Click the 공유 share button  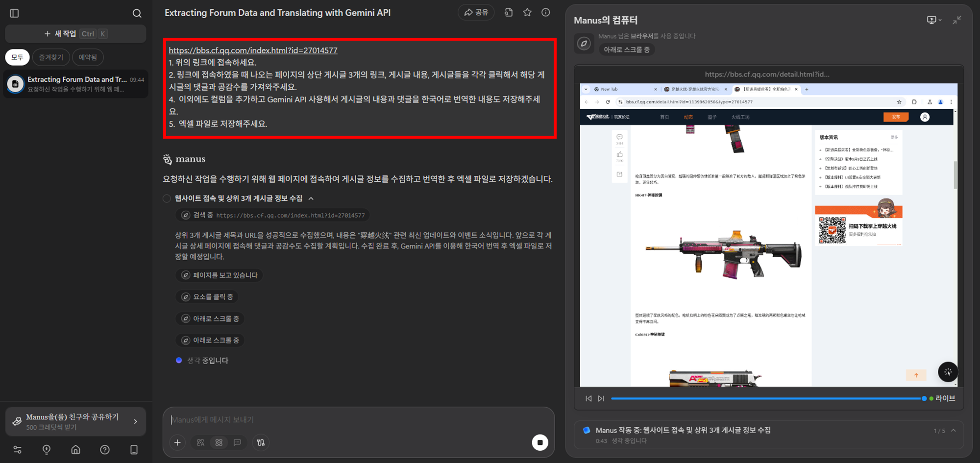click(x=476, y=12)
